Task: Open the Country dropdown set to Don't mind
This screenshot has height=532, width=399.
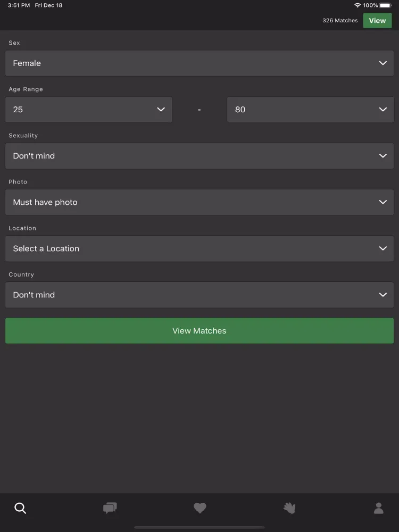Action: [199, 295]
